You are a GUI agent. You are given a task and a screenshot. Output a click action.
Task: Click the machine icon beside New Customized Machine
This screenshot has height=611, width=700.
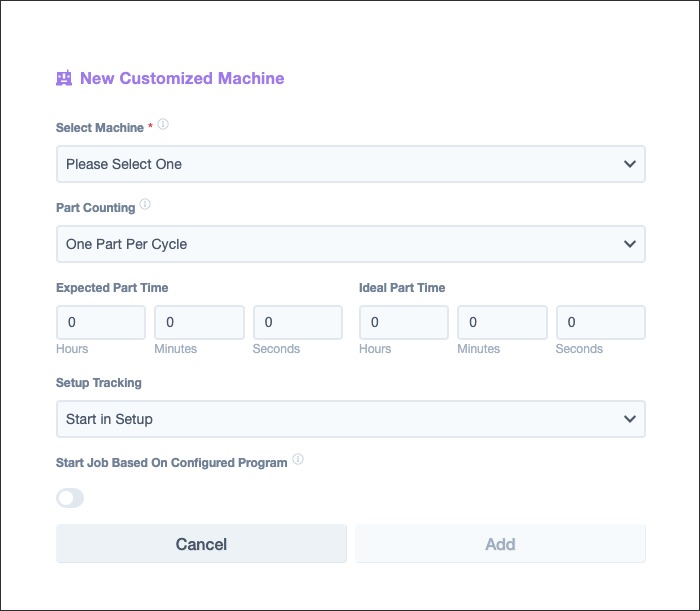(64, 78)
